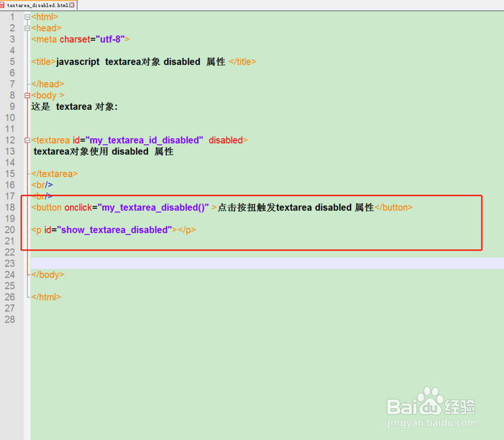Click the closing </textarea> tag
Screen dimensions: 504x440
(x=54, y=173)
